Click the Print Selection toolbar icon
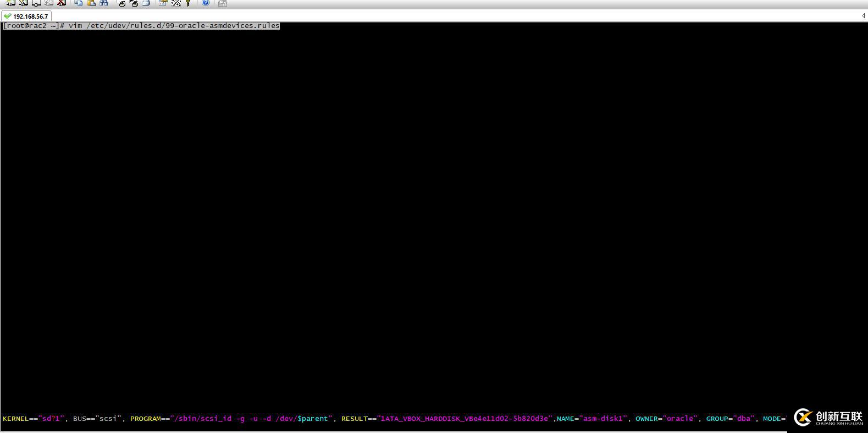This screenshot has width=868, height=433. coord(134,3)
